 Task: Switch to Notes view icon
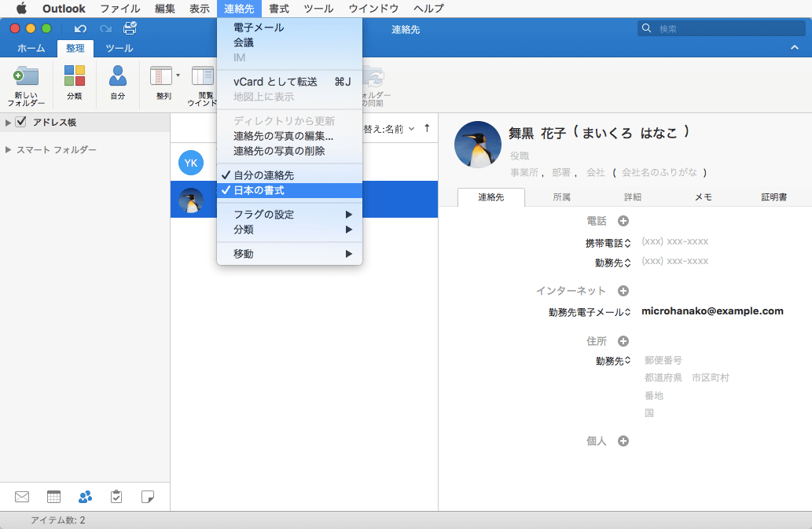148,497
